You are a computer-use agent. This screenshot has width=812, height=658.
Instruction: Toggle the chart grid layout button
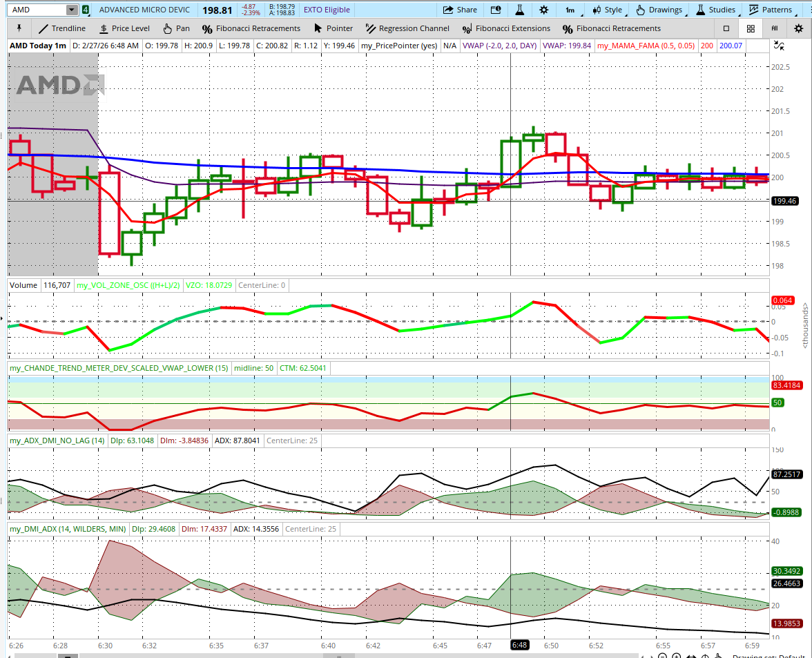click(x=750, y=28)
